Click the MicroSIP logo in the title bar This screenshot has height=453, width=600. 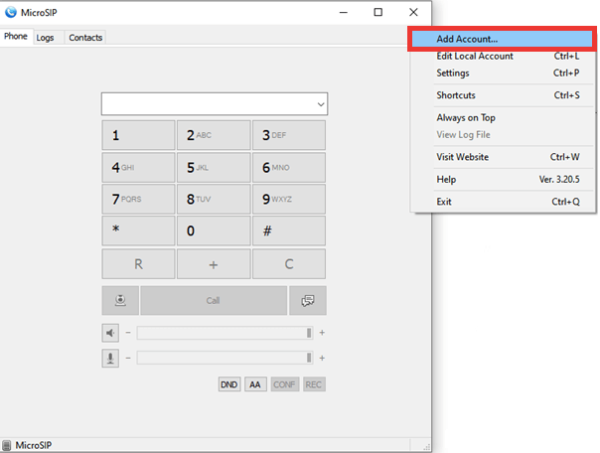[x=11, y=12]
